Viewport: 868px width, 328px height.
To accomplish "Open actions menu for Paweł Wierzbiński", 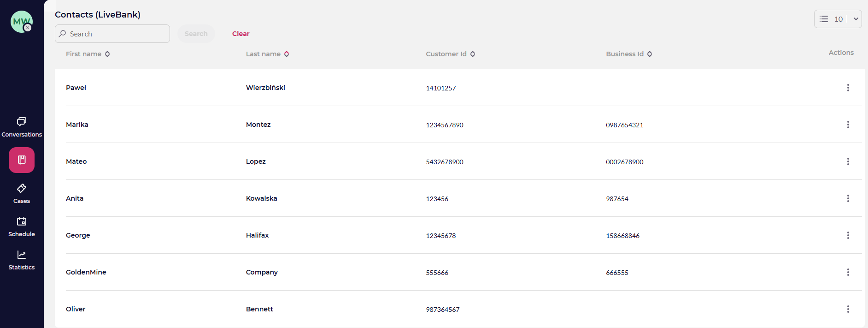I will coord(848,88).
